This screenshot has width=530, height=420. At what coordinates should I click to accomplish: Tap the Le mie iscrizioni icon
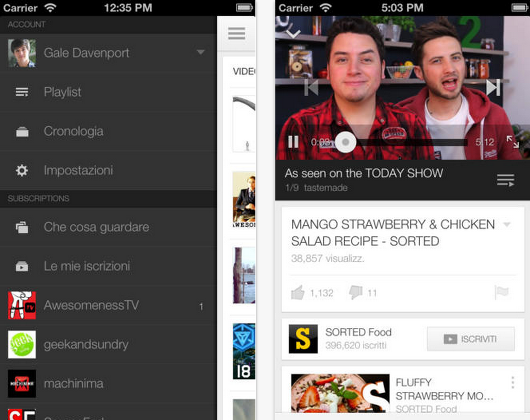(x=22, y=266)
